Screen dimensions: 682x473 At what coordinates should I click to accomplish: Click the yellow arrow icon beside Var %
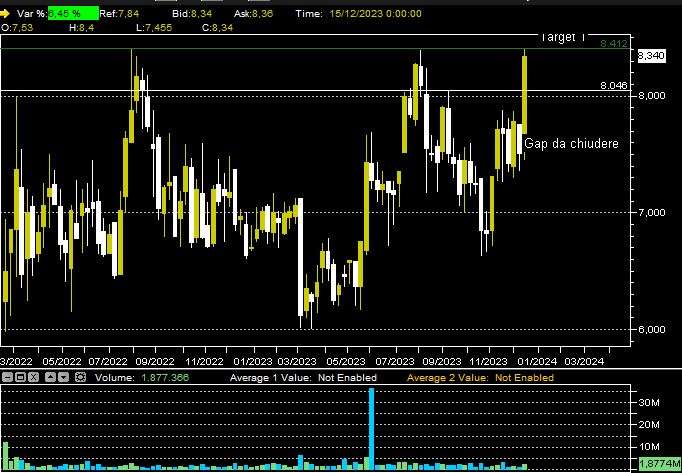[5, 13]
